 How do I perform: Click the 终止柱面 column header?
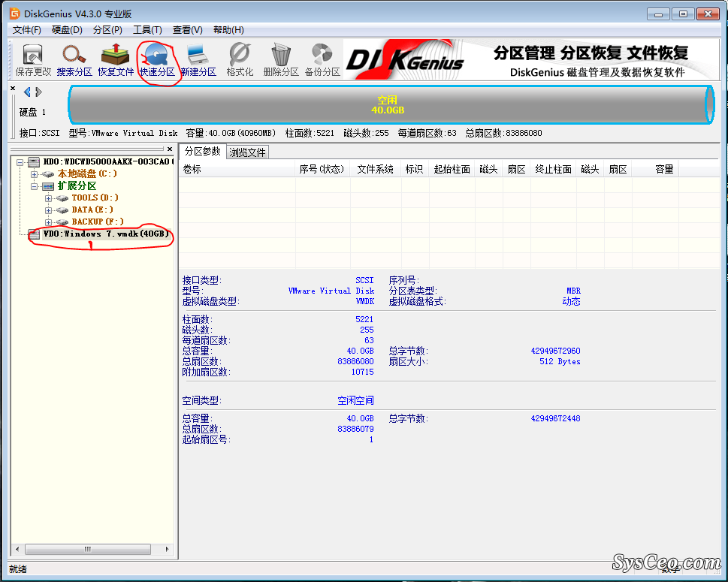(x=553, y=170)
